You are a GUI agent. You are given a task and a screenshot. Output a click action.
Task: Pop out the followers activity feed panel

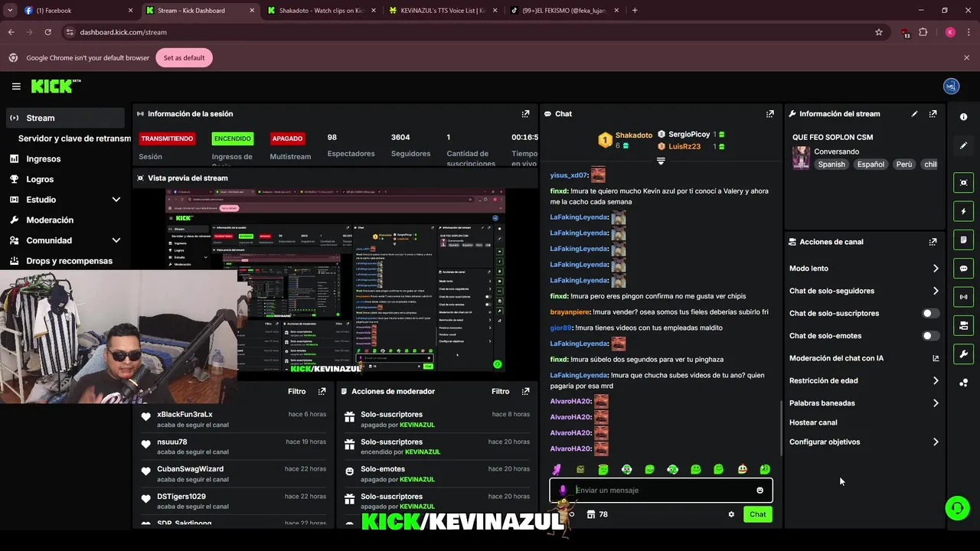pos(322,391)
